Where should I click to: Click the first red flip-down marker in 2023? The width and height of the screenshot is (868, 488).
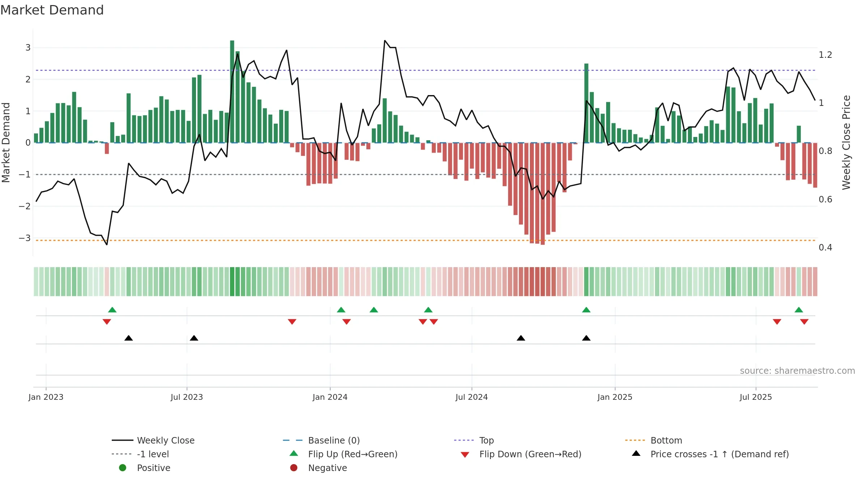(107, 322)
